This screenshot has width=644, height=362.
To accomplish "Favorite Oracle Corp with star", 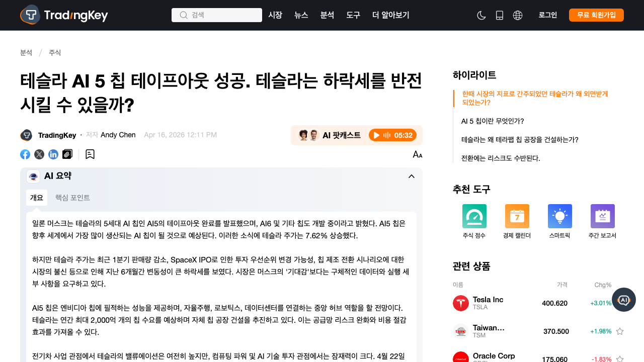I will click(x=620, y=359).
